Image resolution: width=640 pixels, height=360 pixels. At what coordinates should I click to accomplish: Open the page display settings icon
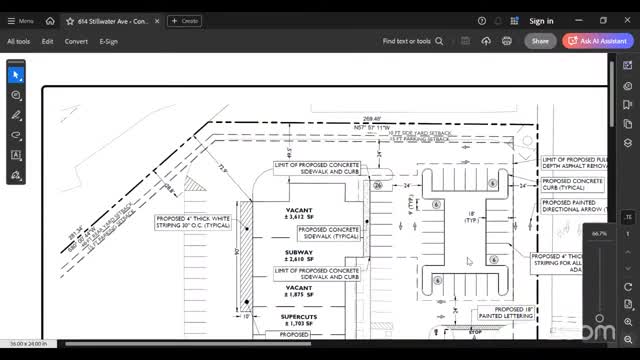(628, 304)
